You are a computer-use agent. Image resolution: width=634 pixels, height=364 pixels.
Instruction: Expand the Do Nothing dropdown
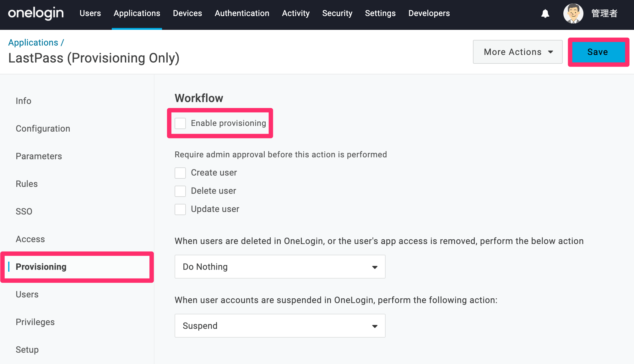tap(280, 267)
